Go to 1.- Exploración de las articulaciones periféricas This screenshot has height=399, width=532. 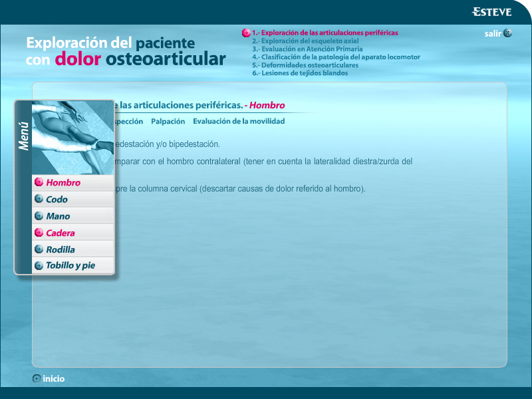point(325,33)
